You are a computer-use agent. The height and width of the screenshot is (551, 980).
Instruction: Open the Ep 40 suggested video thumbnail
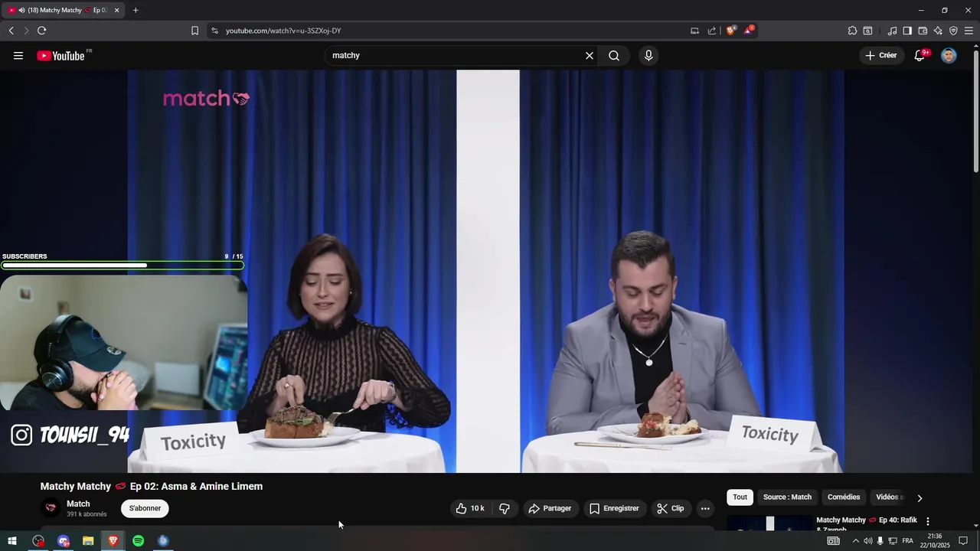tap(769, 523)
